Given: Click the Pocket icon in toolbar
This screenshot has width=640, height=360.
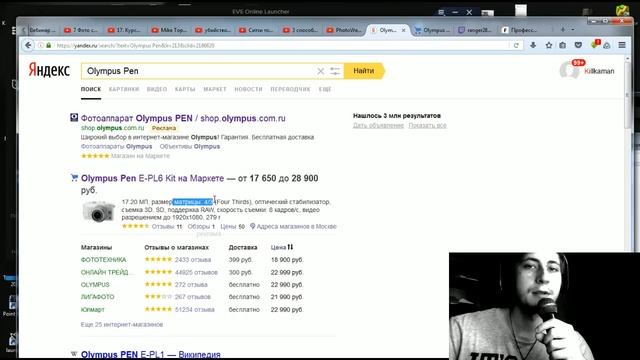Looking at the screenshot, I should click(x=578, y=45).
